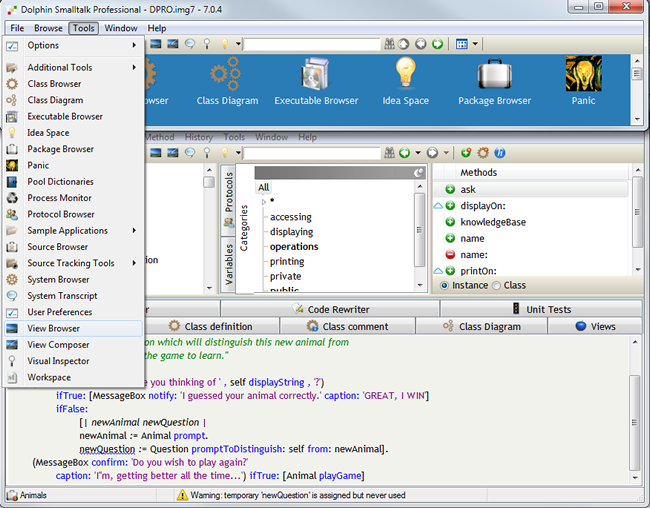
Task: Click the Animals package icon in status bar
Action: 12,495
